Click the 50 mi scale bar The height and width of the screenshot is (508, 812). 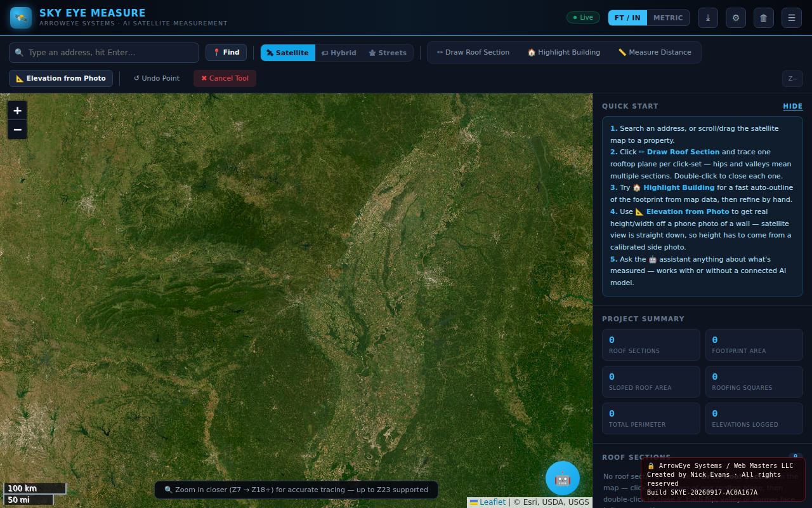coord(29,500)
